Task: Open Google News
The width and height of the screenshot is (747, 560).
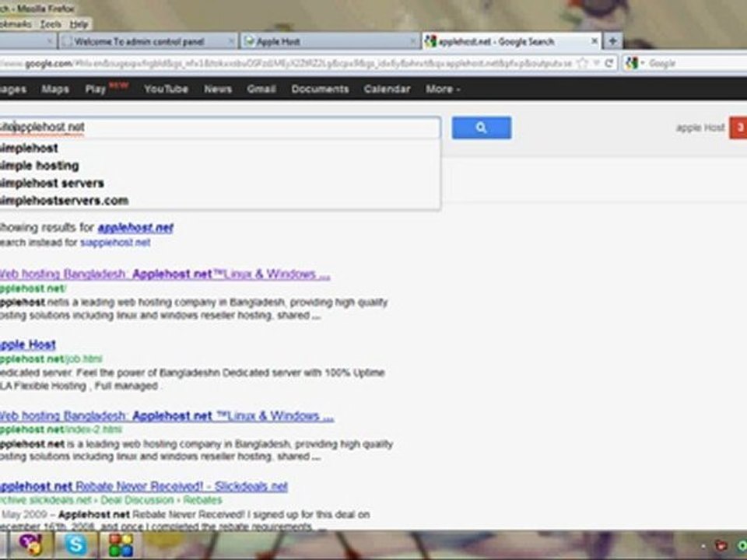Action: point(218,89)
